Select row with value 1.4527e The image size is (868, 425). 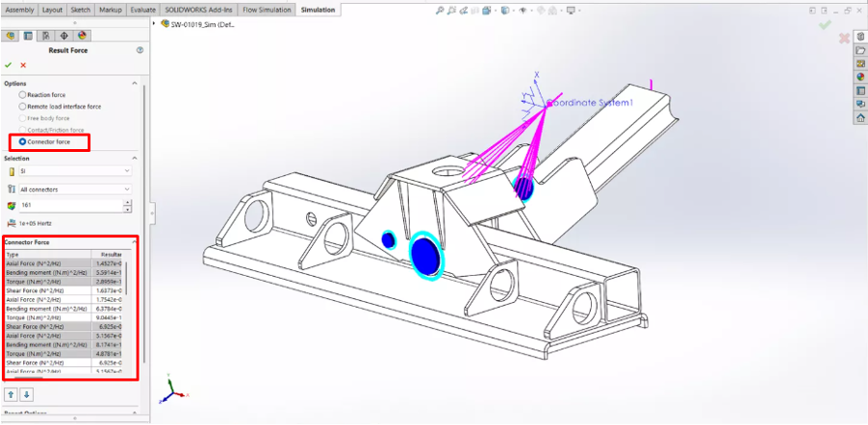[64, 263]
